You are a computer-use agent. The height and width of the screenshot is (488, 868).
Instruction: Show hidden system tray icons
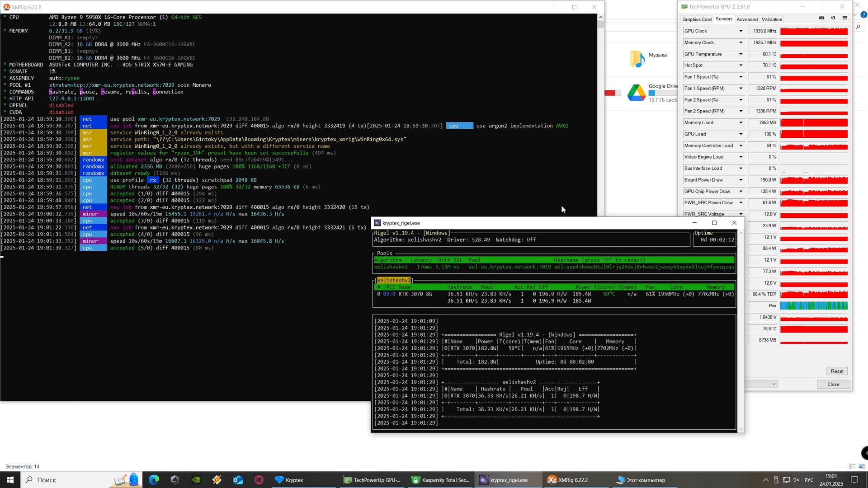pyautogui.click(x=765, y=480)
